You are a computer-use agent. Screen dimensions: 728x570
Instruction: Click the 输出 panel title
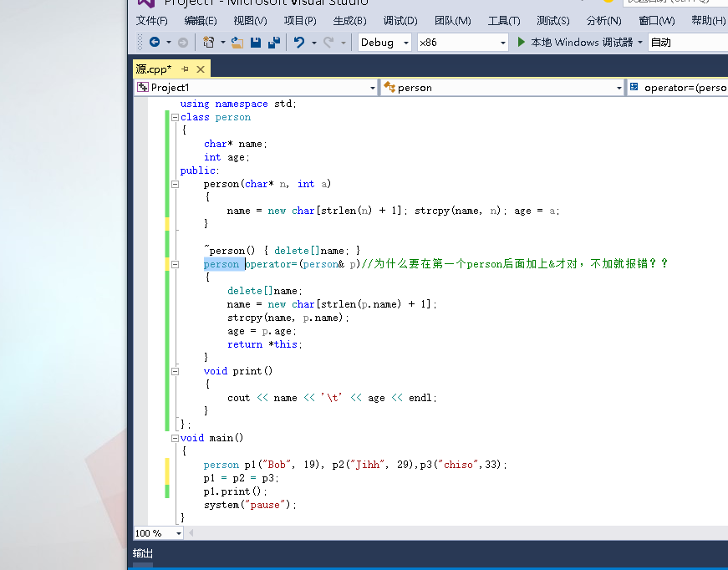(143, 552)
